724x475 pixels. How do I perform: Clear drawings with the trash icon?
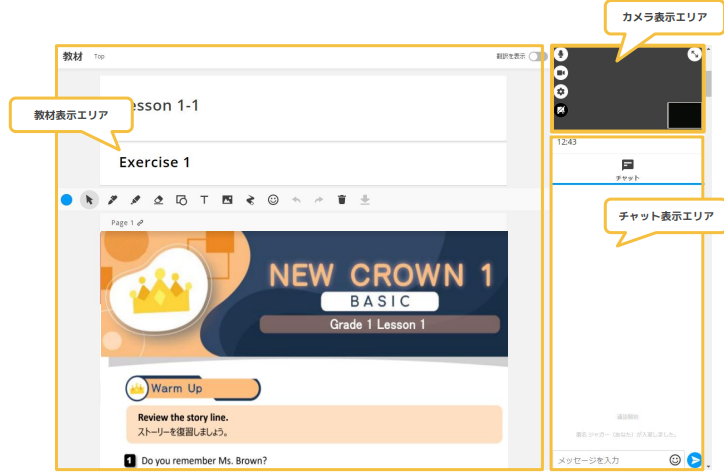[x=342, y=200]
